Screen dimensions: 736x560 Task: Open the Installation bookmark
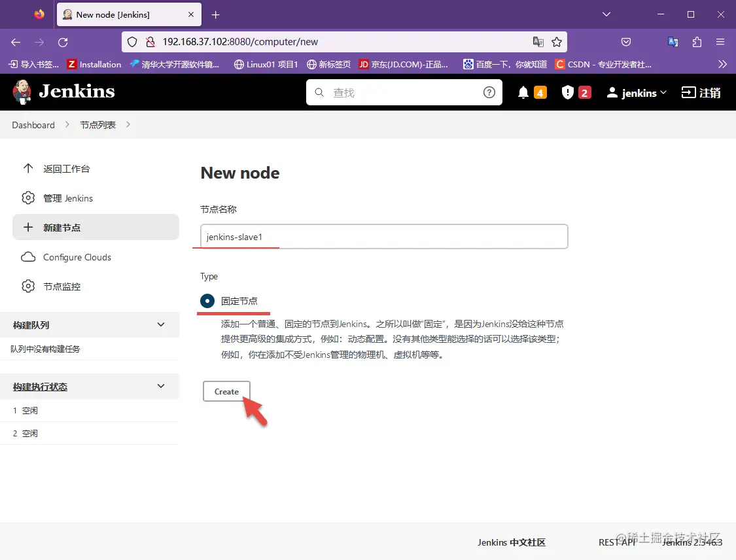[x=94, y=64]
